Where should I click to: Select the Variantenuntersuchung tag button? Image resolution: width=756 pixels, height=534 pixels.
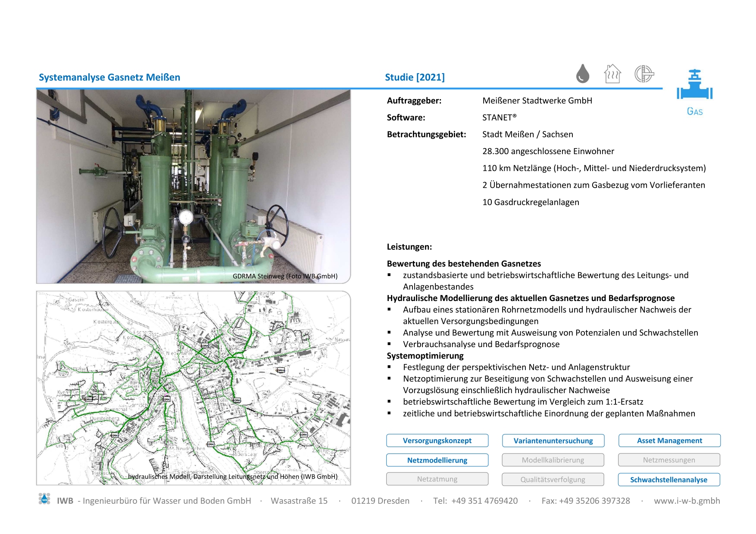553,441
